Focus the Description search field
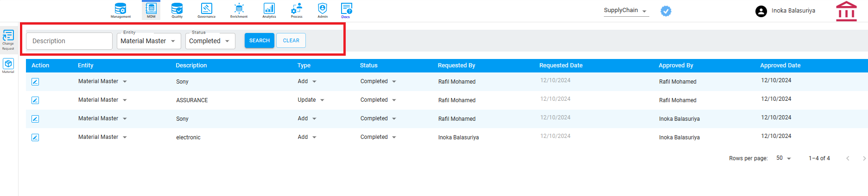Viewport: 868px width, 196px height. click(x=69, y=41)
